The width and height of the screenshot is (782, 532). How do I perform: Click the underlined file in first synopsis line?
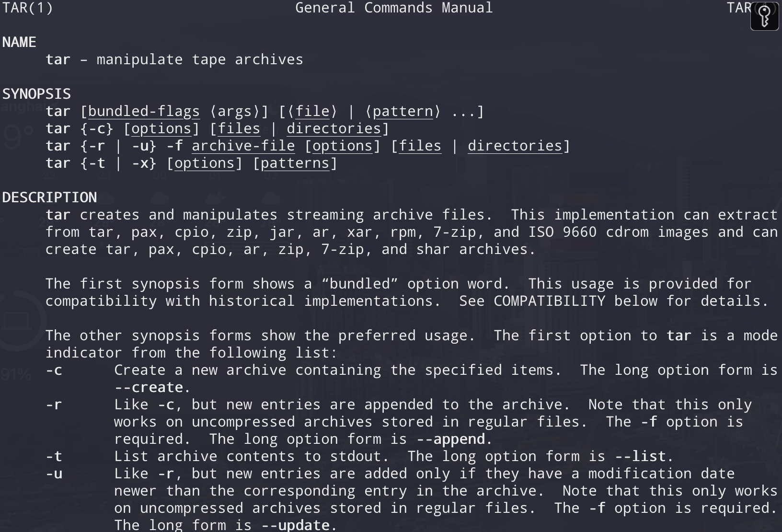[312, 112]
